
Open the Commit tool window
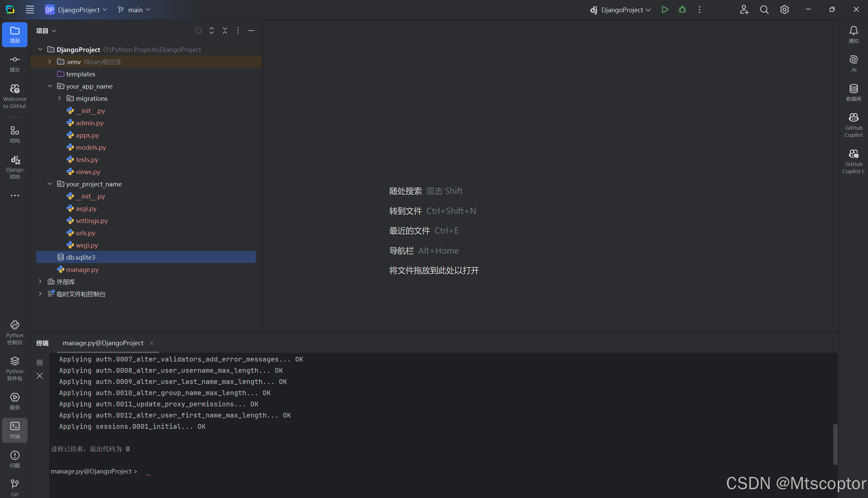pos(15,63)
